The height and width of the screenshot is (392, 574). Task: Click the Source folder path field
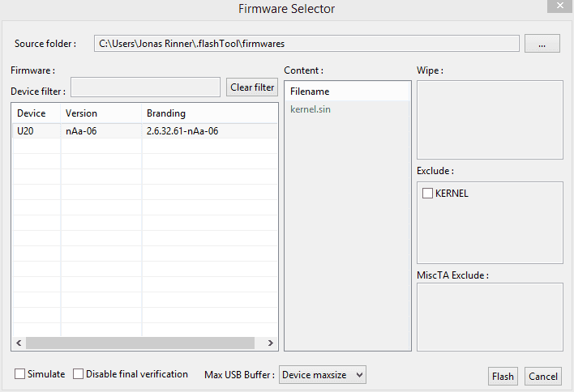click(306, 44)
